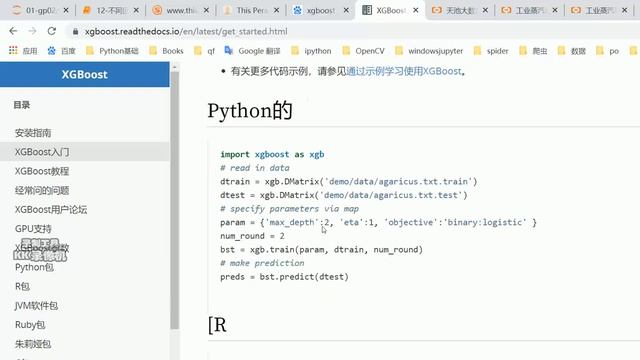Close the xgboost search tab

(x=346, y=10)
